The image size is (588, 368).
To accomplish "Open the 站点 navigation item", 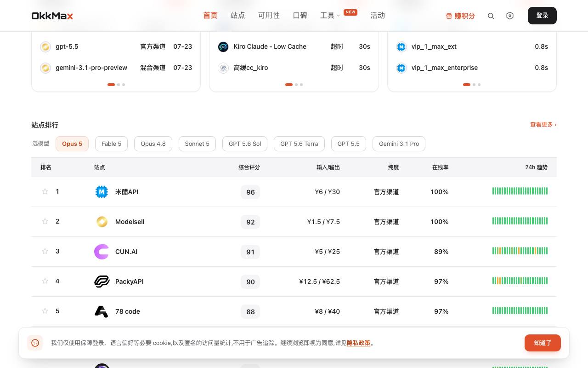I will click(x=238, y=16).
